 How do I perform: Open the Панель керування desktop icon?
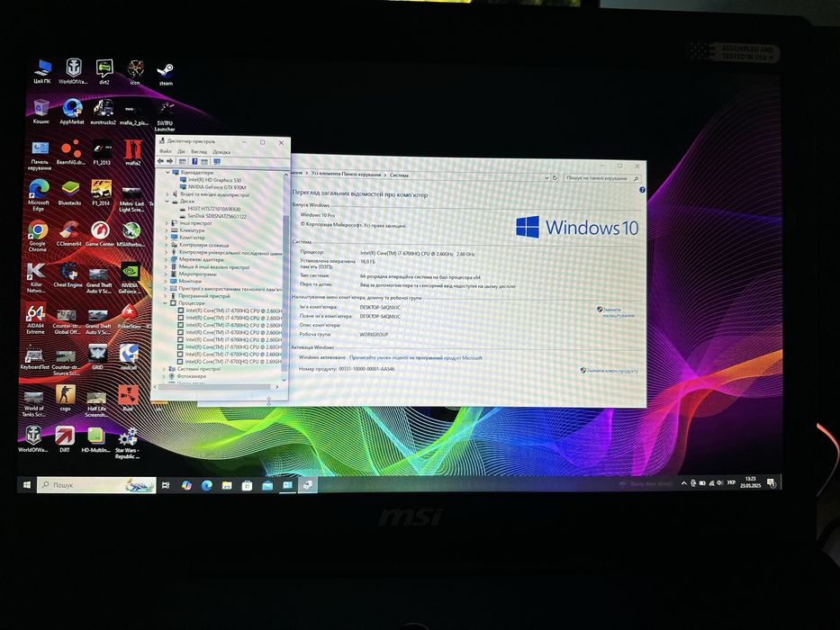click(40, 156)
